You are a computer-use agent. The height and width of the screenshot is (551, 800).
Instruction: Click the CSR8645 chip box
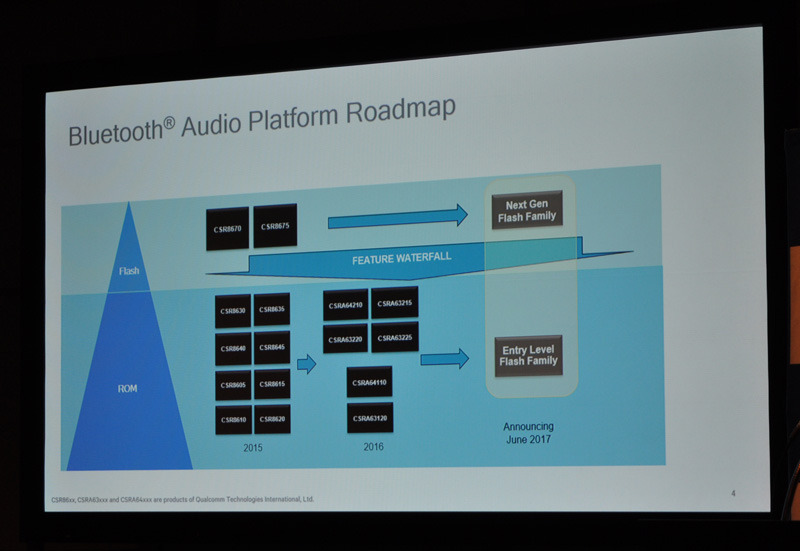(x=272, y=347)
